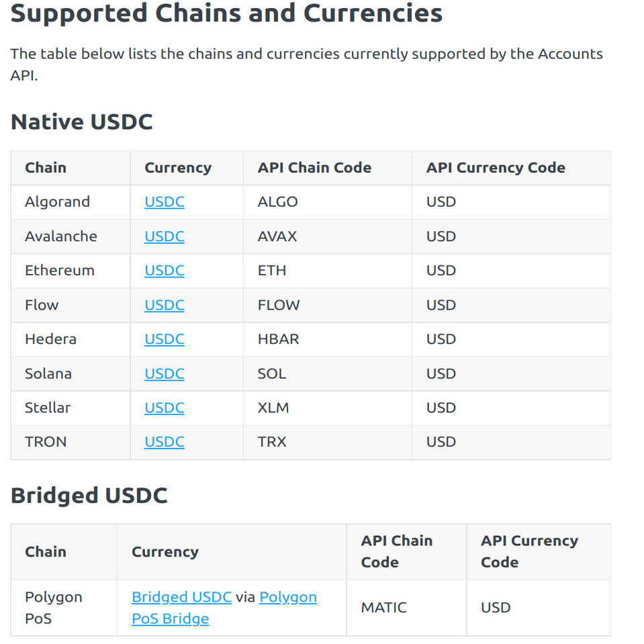Open the Stellar row's USDC link
This screenshot has width=644, height=644.
pyautogui.click(x=164, y=408)
